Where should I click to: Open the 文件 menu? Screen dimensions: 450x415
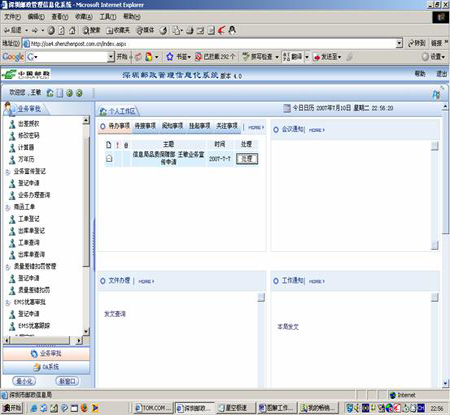point(12,16)
